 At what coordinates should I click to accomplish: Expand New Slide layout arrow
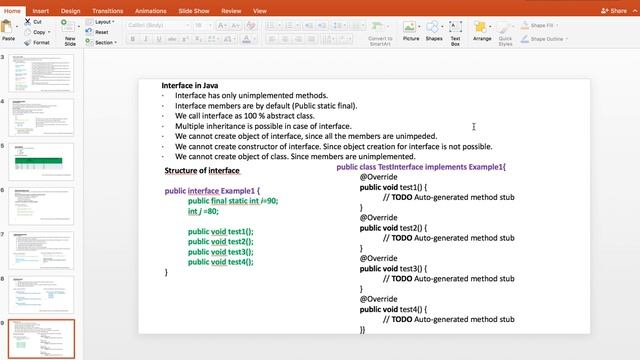78,27
